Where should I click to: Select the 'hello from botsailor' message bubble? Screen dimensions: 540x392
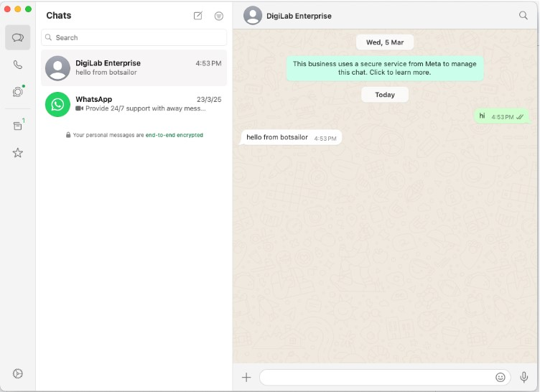coord(292,137)
